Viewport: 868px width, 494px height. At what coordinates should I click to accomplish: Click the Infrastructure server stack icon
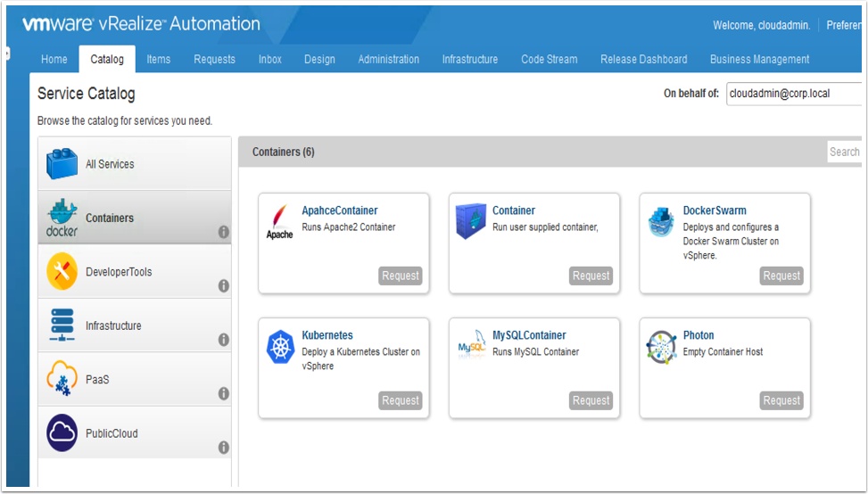pos(62,325)
